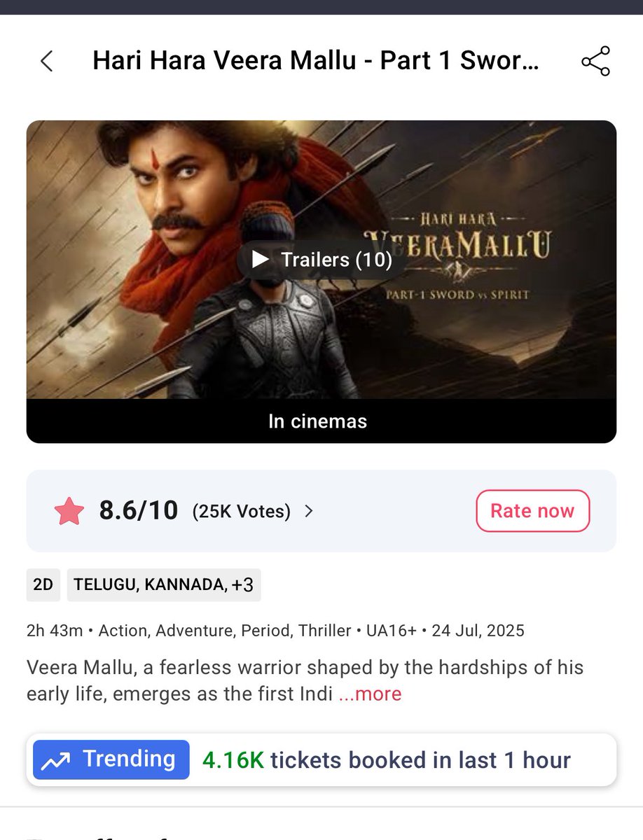Tap the 25K Votes count
Image resolution: width=643 pixels, height=840 pixels.
pos(241,512)
